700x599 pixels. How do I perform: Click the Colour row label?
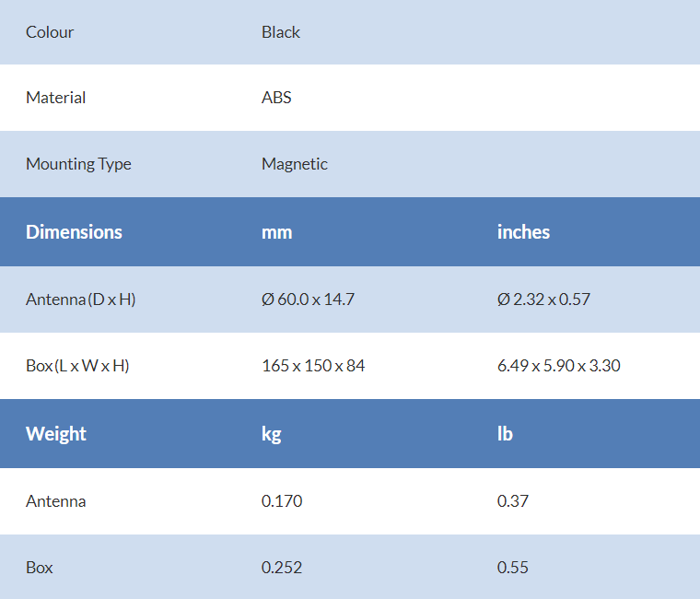[50, 32]
